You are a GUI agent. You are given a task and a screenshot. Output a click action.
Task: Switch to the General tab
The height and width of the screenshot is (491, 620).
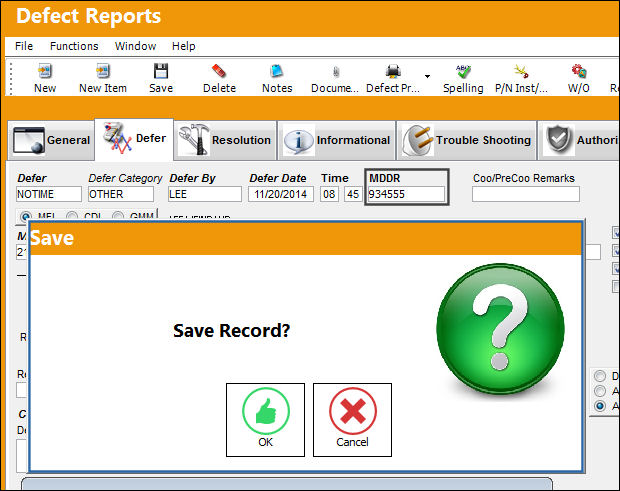click(51, 140)
